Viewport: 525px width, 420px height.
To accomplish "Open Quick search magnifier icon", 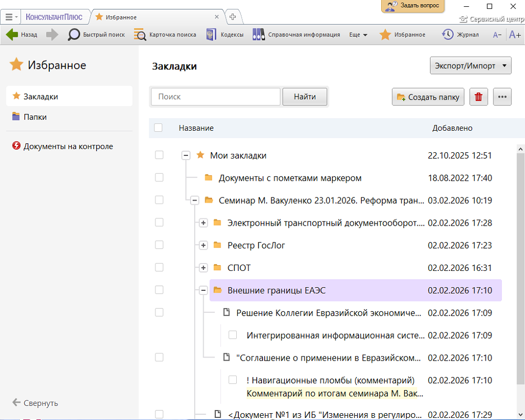I will coord(74,35).
